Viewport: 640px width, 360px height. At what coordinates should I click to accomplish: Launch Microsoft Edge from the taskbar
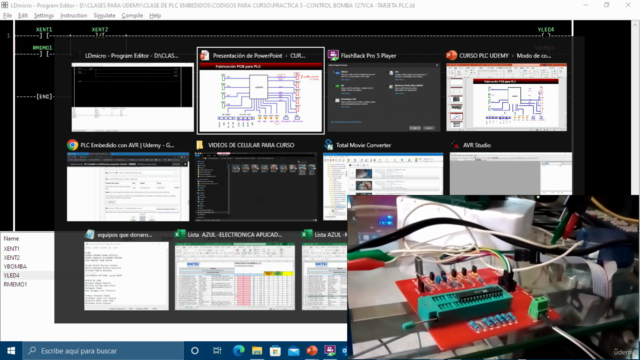pos(239,351)
